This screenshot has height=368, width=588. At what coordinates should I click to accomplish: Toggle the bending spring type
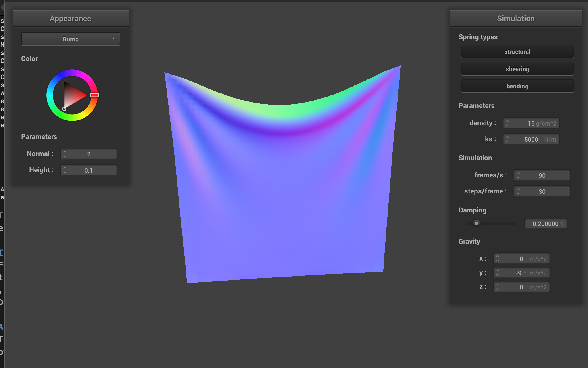(517, 86)
